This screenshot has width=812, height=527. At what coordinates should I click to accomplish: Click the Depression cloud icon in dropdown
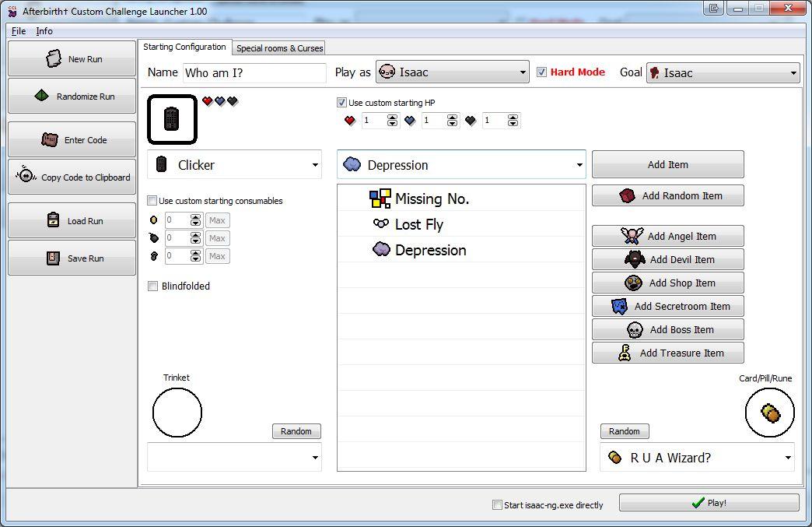[x=352, y=164]
